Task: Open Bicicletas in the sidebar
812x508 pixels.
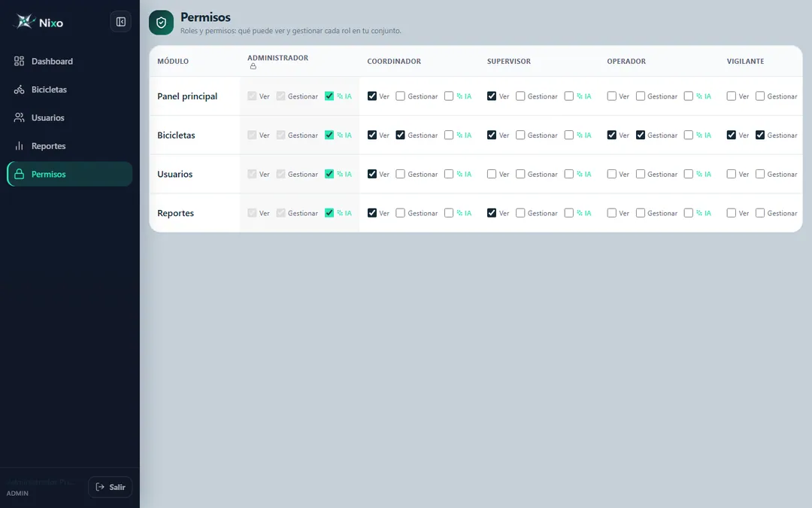Action: tap(69, 90)
